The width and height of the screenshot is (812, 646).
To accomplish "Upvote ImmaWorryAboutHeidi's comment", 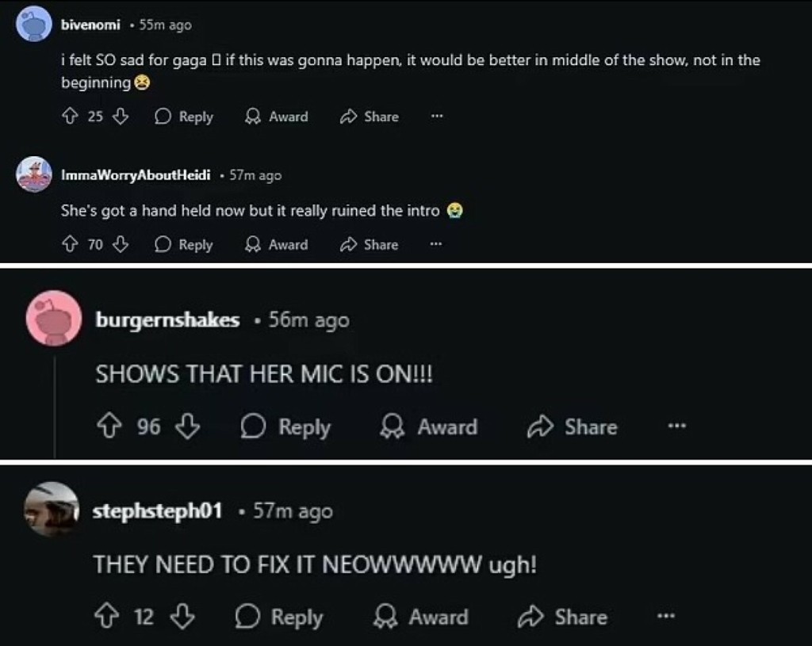I will (x=69, y=245).
